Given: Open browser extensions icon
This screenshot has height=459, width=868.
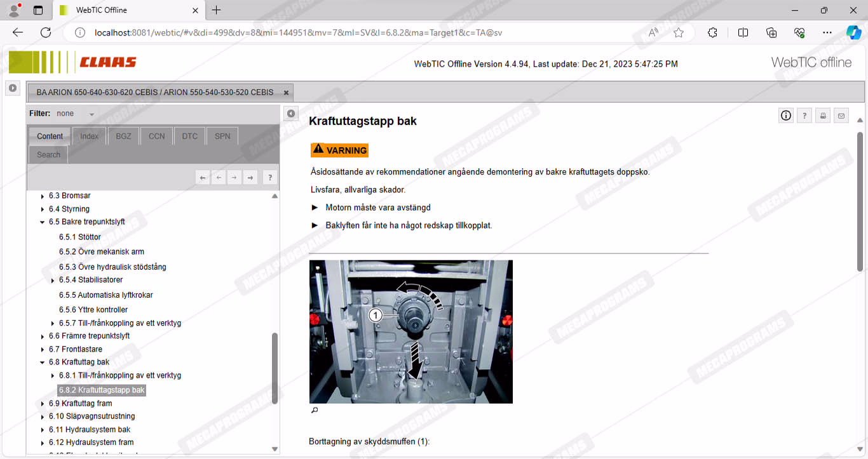Looking at the screenshot, I should (712, 32).
